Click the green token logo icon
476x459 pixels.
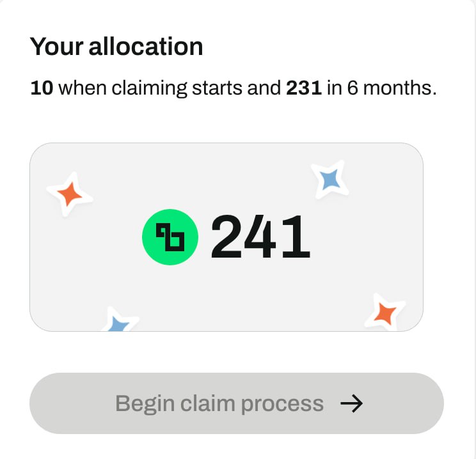170,237
